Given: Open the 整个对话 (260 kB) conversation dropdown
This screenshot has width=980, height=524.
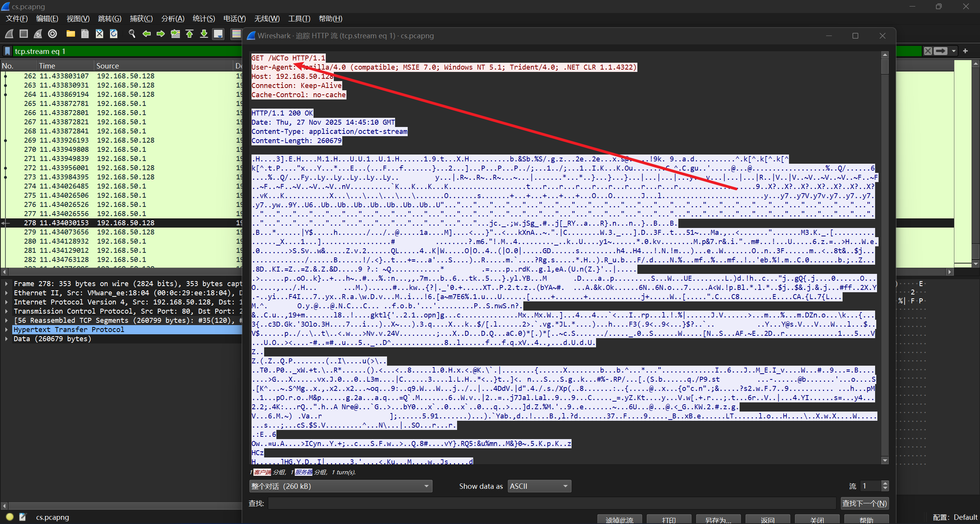Looking at the screenshot, I should (340, 486).
